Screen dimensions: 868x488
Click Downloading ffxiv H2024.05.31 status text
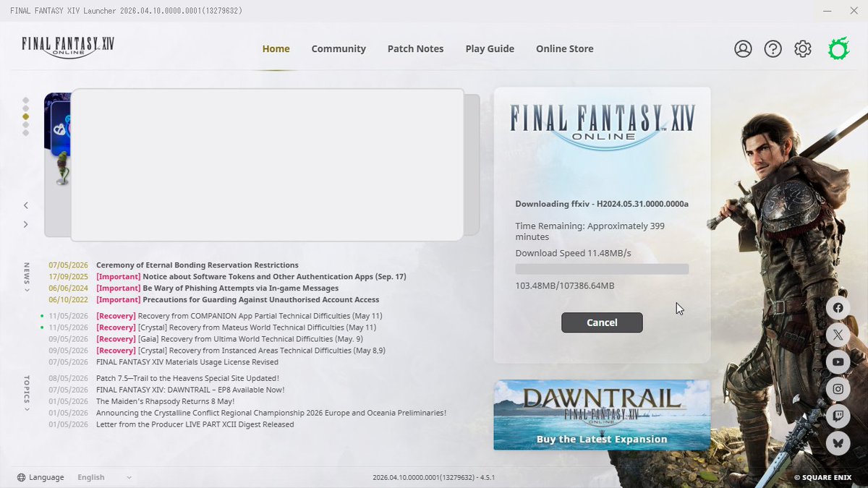click(602, 204)
